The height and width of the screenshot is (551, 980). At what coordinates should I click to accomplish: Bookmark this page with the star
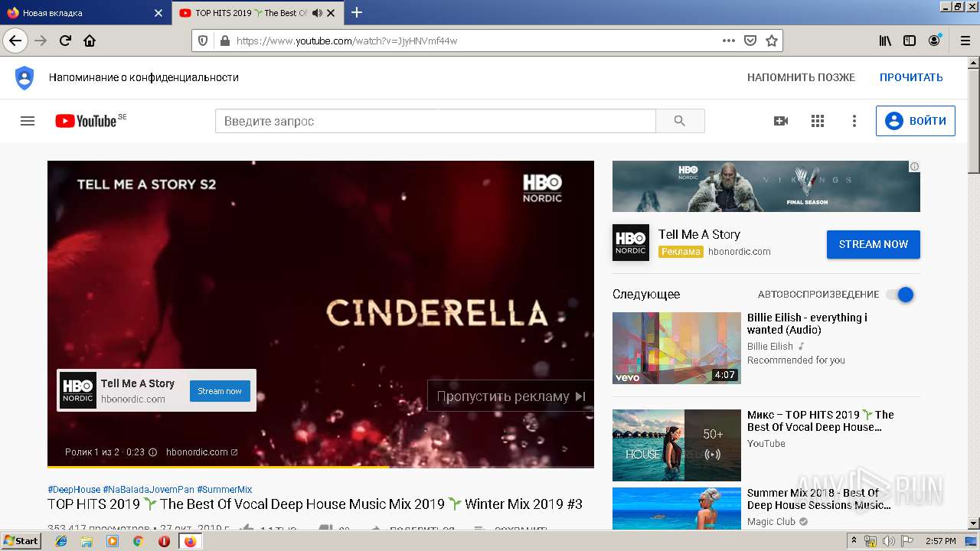tap(772, 41)
